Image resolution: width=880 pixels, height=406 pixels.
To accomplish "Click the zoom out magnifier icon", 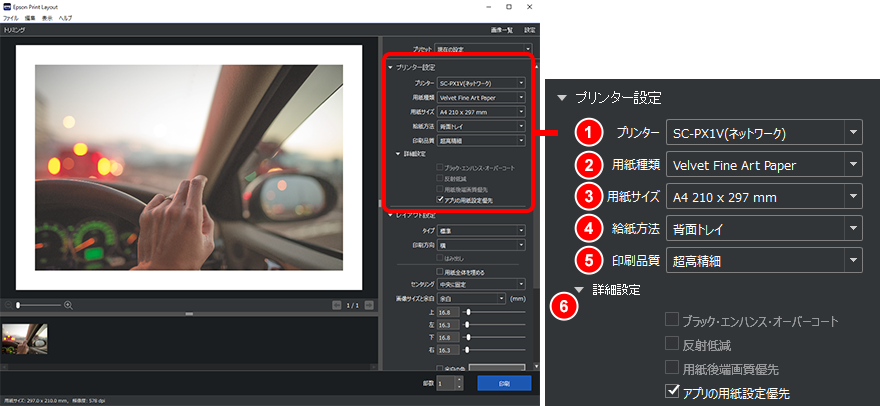I will (9, 304).
